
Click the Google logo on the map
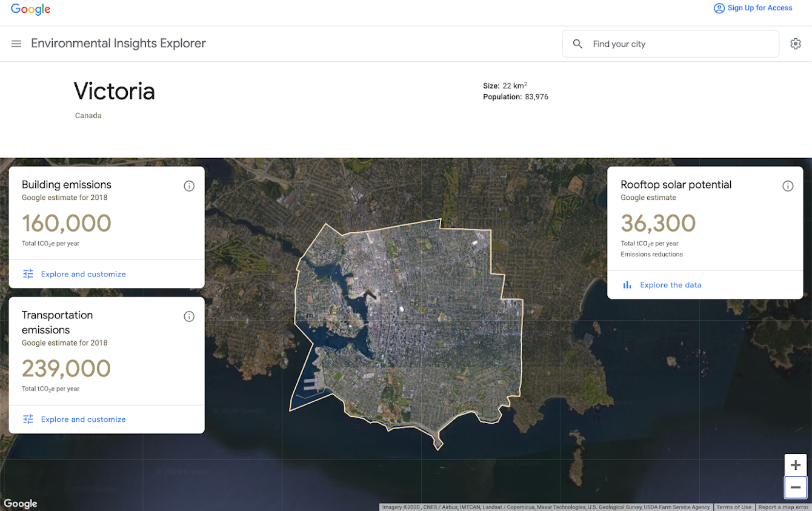click(x=21, y=504)
